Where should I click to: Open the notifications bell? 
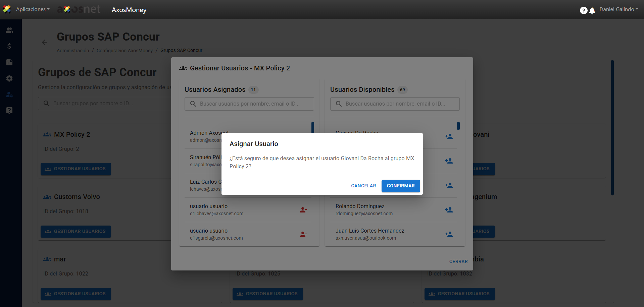tap(592, 11)
